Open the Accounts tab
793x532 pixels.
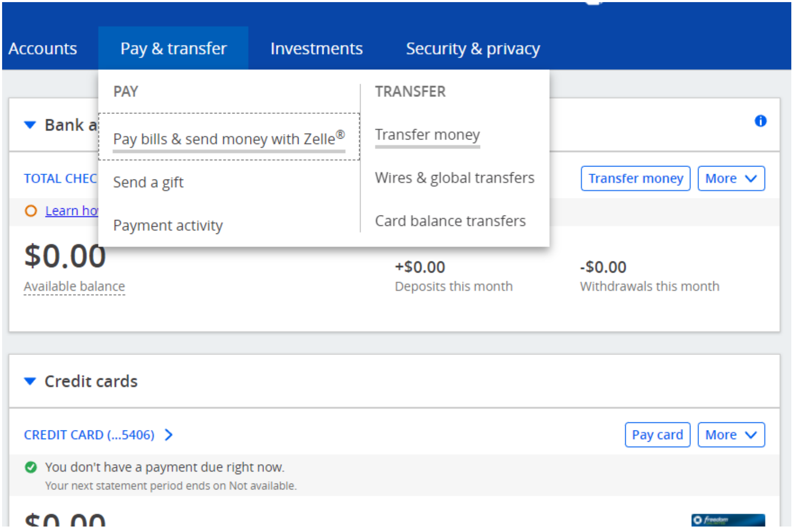point(43,48)
